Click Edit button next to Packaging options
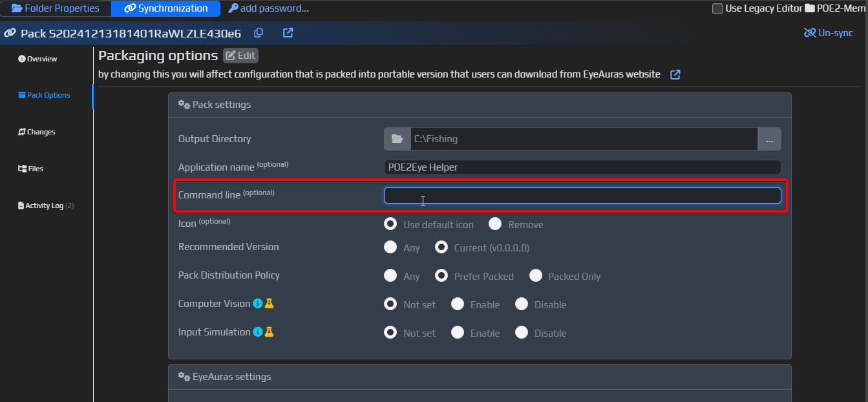 pyautogui.click(x=240, y=56)
